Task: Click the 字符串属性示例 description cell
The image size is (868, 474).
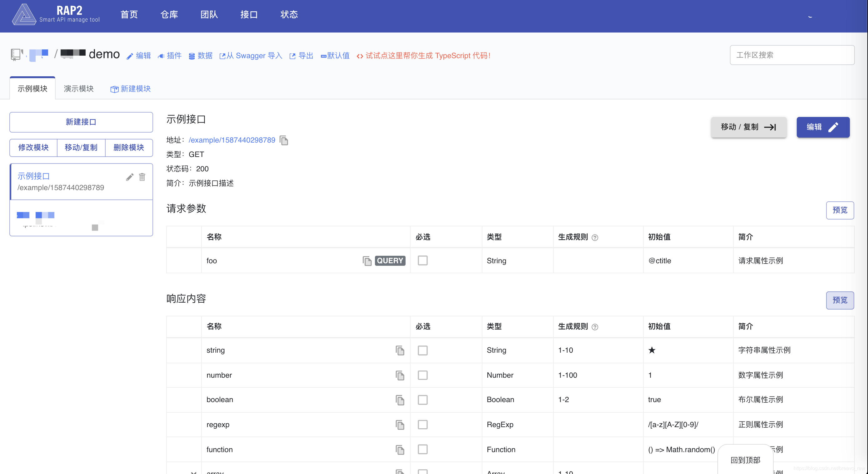Action: [x=794, y=350]
